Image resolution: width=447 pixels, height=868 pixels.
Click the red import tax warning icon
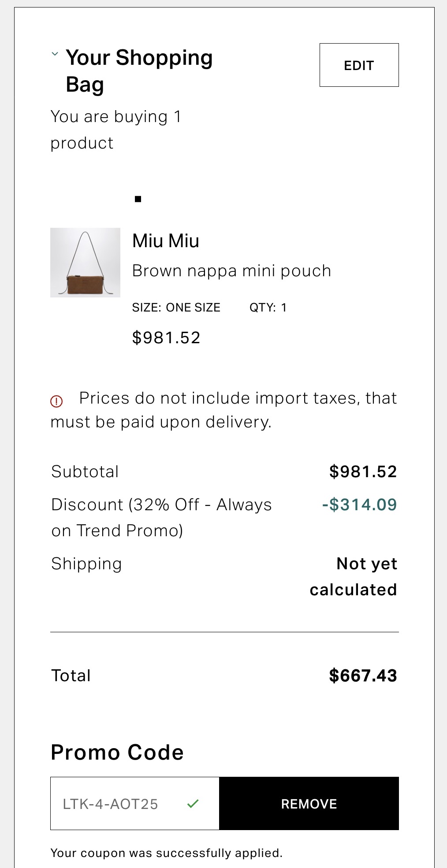pyautogui.click(x=56, y=401)
